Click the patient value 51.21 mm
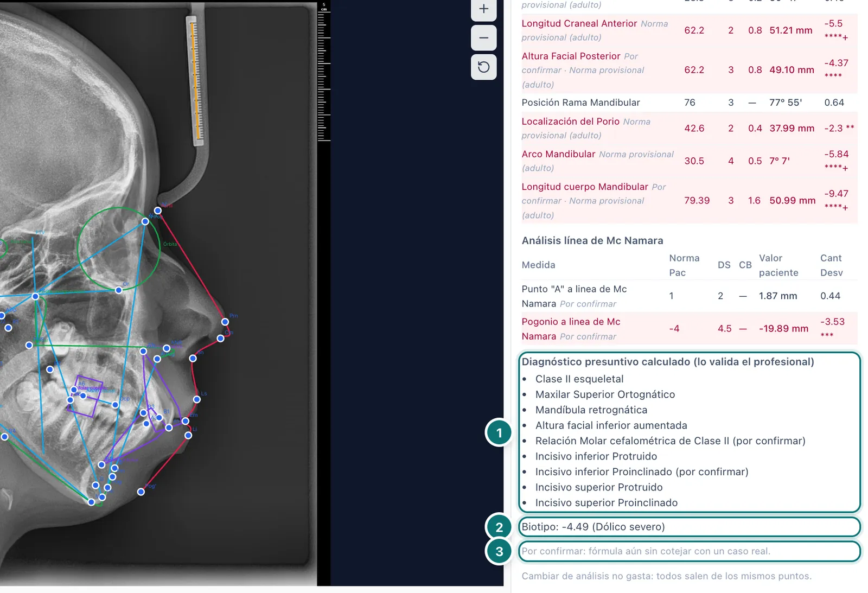 click(x=791, y=30)
